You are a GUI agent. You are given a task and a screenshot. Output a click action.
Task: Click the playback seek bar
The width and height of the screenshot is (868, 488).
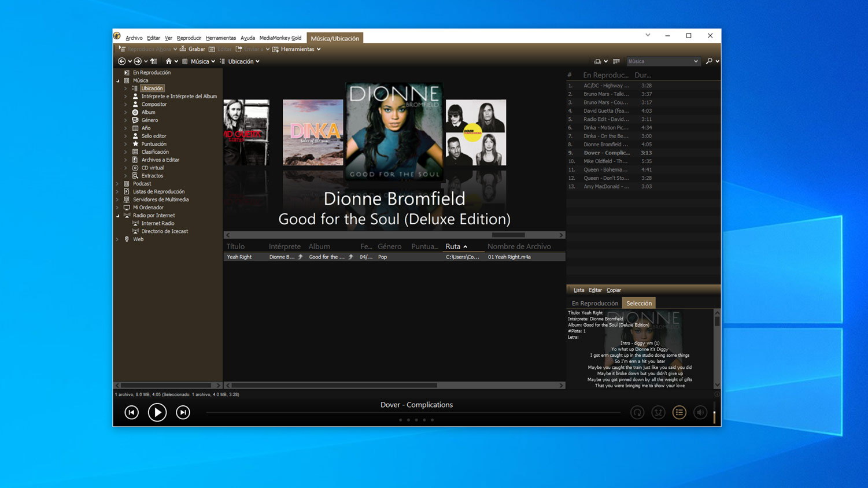[413, 413]
